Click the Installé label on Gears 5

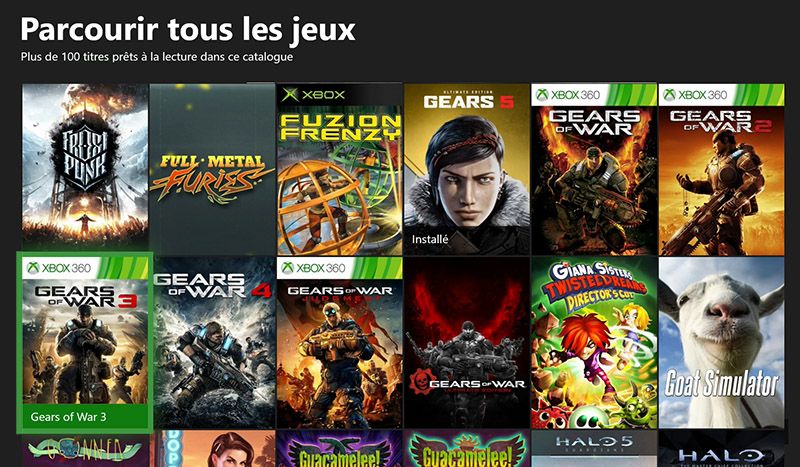point(430,239)
